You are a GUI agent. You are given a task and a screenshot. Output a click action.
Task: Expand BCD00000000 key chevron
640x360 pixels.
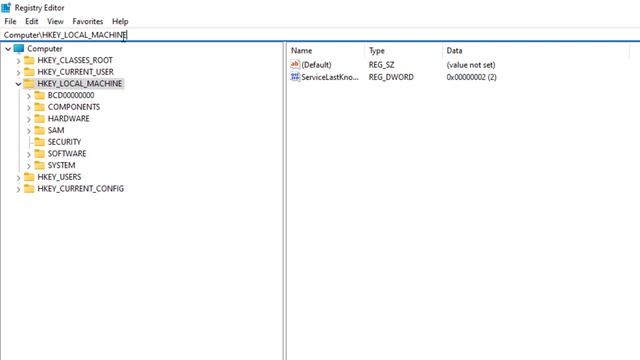tap(29, 96)
